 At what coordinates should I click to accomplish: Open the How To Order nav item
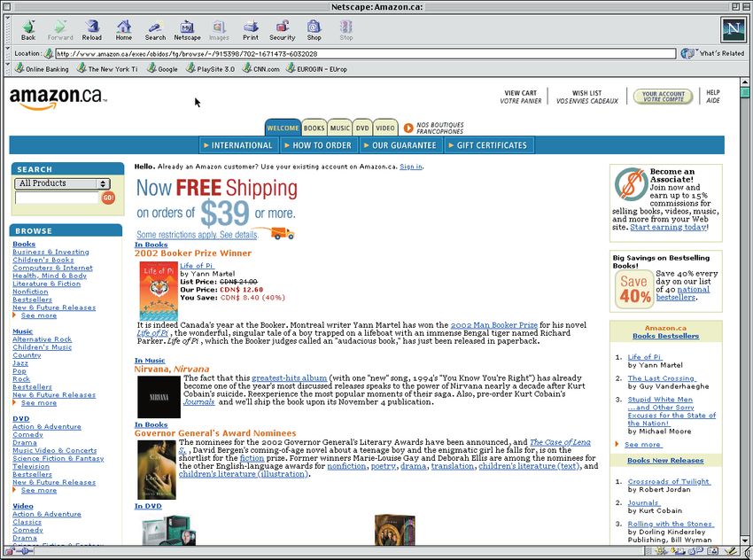[318, 145]
